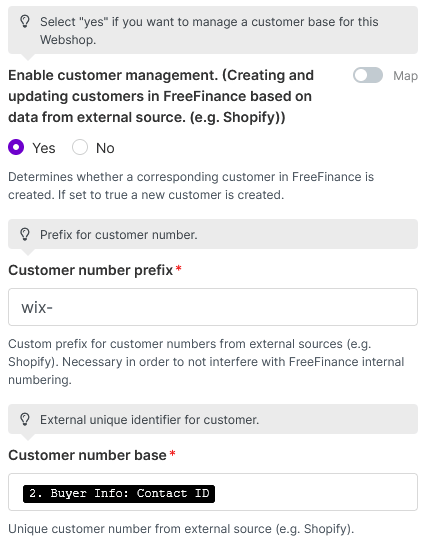Select the "2. Buyer Info: Contact ID" mapped pill
The width and height of the screenshot is (424, 540).
tap(119, 494)
